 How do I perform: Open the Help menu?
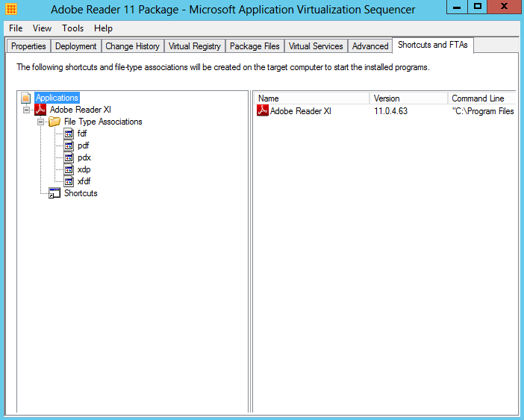103,28
